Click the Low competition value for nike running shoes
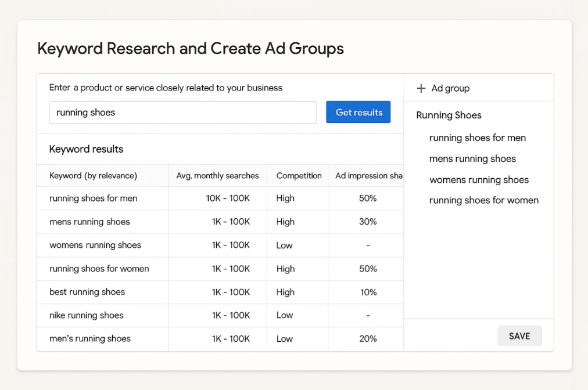Image resolution: width=588 pixels, height=390 pixels. click(x=285, y=316)
